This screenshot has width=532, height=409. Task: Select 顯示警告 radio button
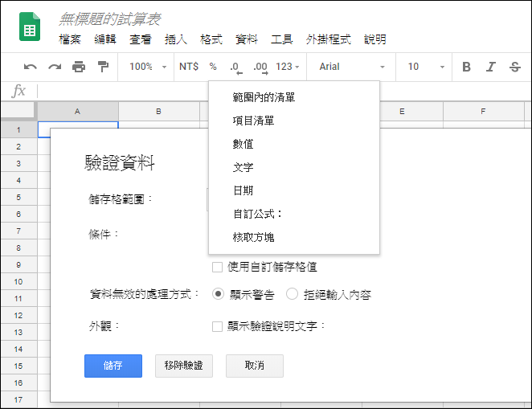coord(218,294)
